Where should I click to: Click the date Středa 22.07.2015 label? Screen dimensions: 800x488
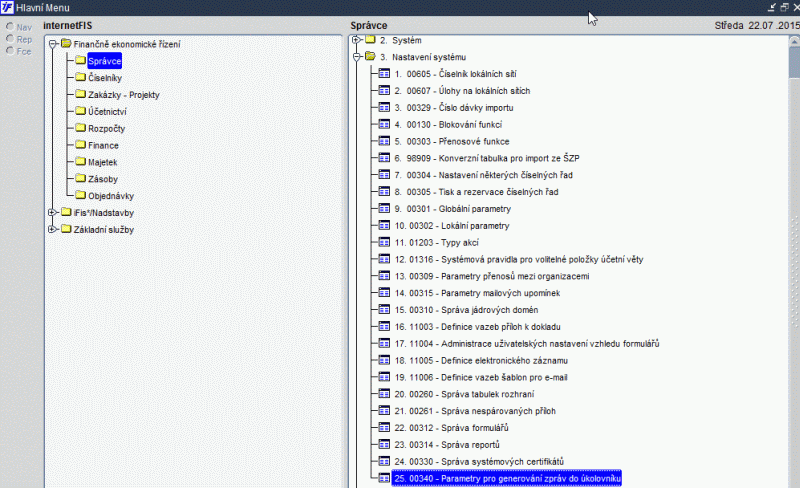(x=757, y=26)
